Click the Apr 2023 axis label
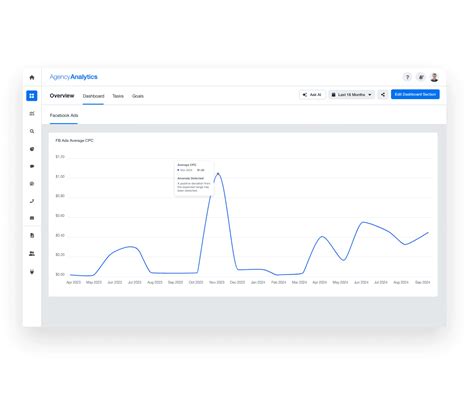This screenshot has height=395, width=474. coord(73,282)
